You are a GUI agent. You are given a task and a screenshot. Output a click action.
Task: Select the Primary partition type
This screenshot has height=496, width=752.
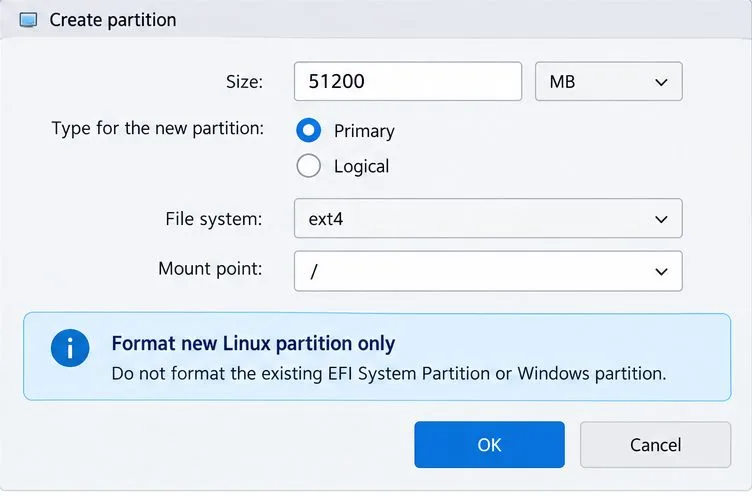point(308,130)
